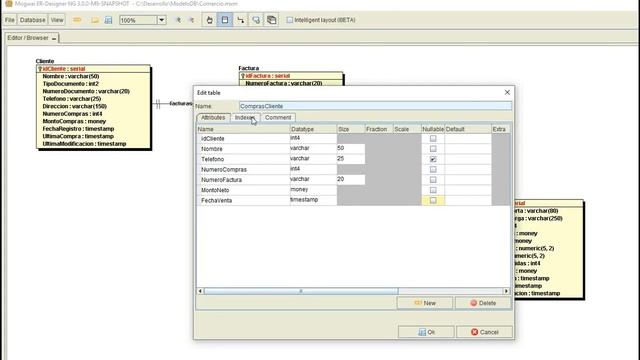Switch to the Indexes tab
The height and width of the screenshot is (360, 640).
pyautogui.click(x=245, y=118)
